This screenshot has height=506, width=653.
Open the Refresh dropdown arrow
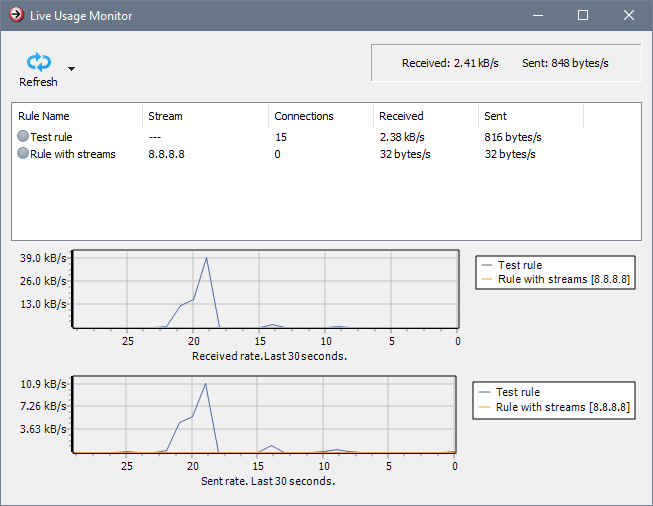pos(72,69)
